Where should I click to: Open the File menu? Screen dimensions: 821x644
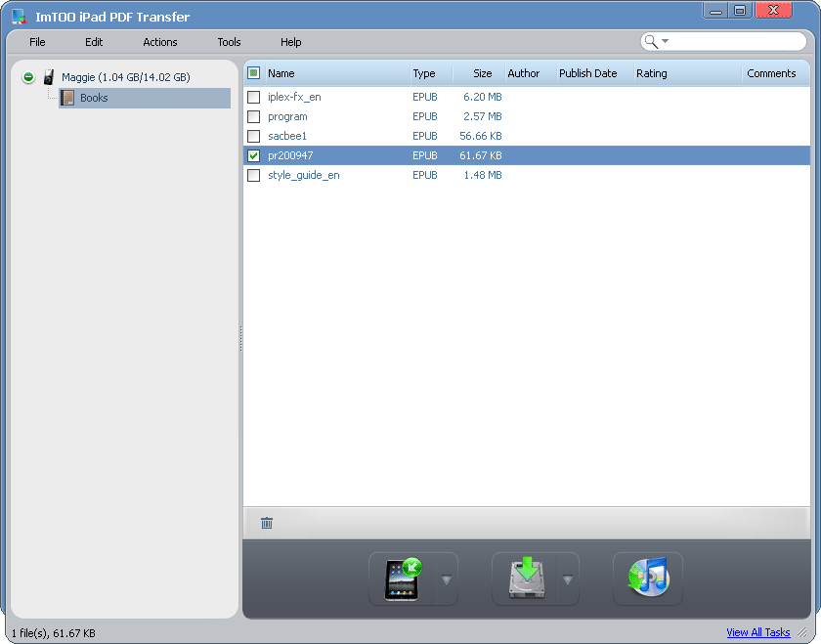[x=37, y=42]
